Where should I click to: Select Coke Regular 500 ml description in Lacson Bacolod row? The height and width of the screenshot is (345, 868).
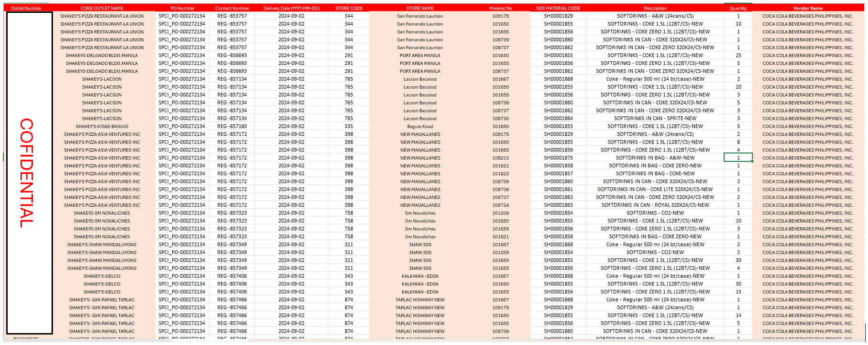pos(655,79)
